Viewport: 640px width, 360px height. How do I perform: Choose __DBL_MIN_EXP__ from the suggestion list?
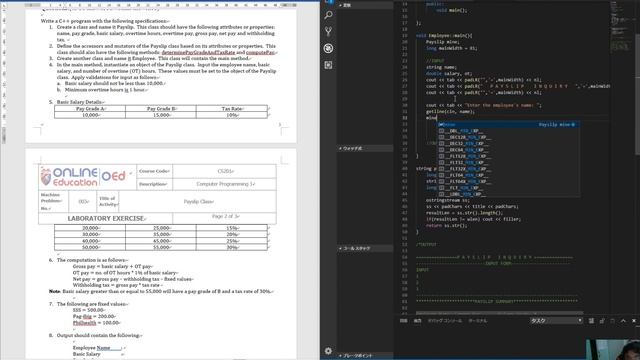509,131
